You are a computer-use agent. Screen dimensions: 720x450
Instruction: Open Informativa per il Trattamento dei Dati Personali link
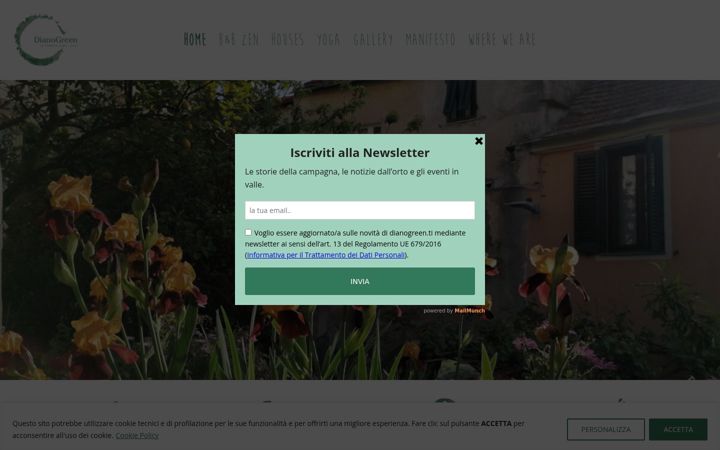point(326,255)
